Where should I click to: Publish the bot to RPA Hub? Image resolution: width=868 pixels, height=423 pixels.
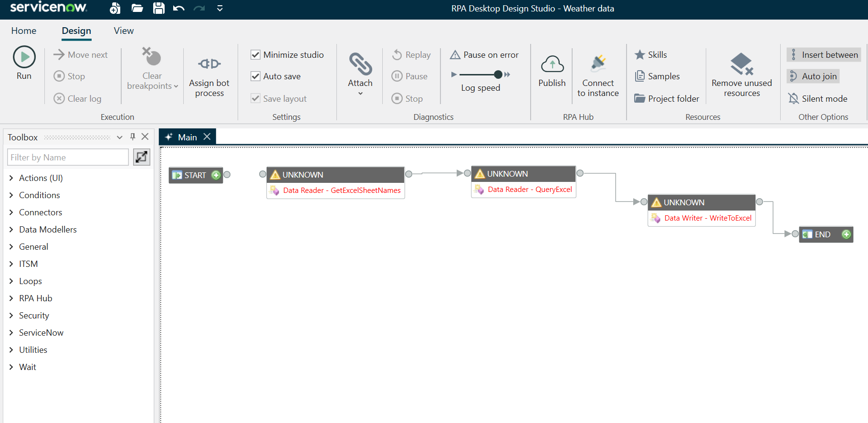pyautogui.click(x=552, y=72)
